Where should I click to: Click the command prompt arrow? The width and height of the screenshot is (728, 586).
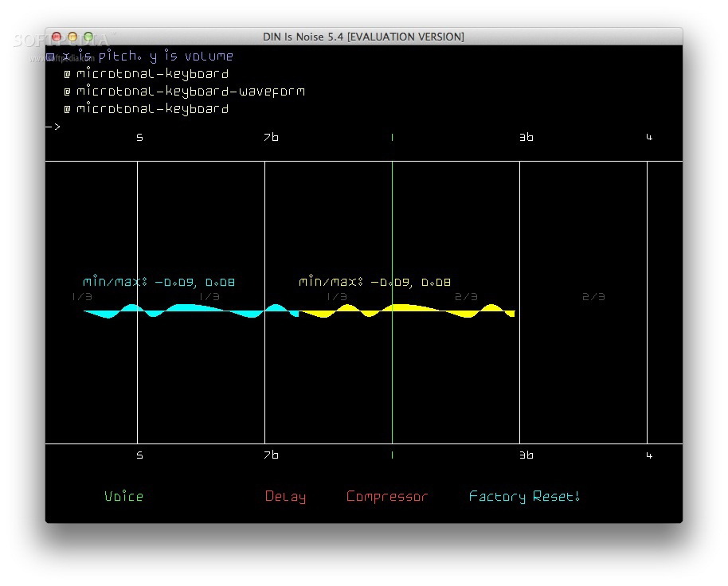(53, 127)
